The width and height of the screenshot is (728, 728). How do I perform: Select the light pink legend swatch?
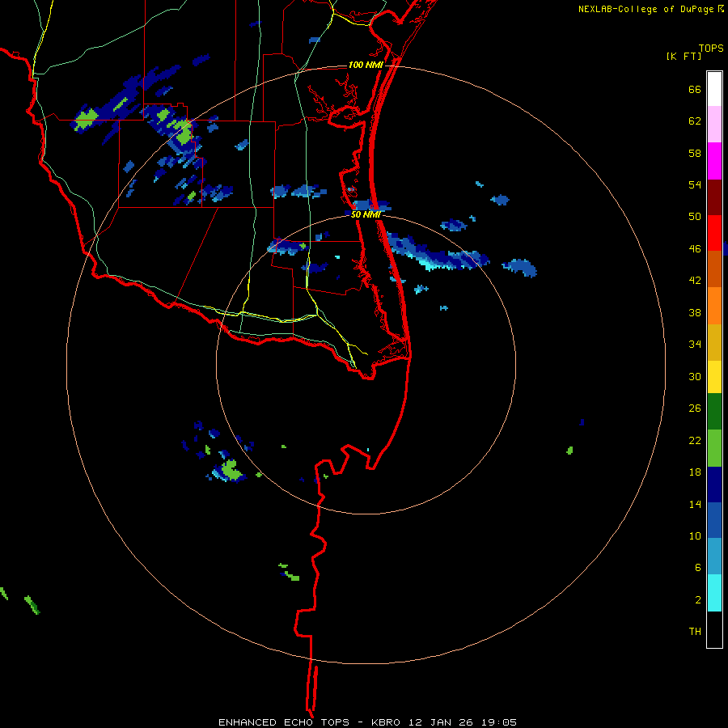coord(714,124)
